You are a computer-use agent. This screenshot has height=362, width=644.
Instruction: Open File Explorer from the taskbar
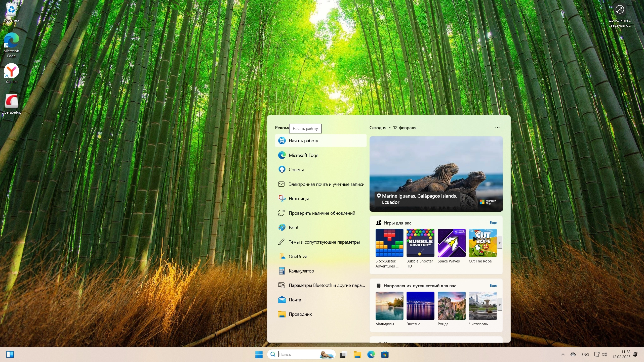tap(357, 354)
